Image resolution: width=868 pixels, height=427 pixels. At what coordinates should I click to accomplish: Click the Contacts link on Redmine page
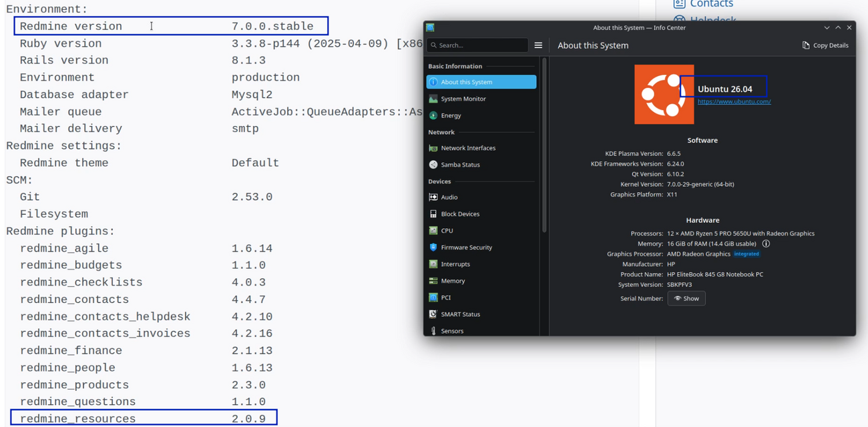click(x=711, y=4)
